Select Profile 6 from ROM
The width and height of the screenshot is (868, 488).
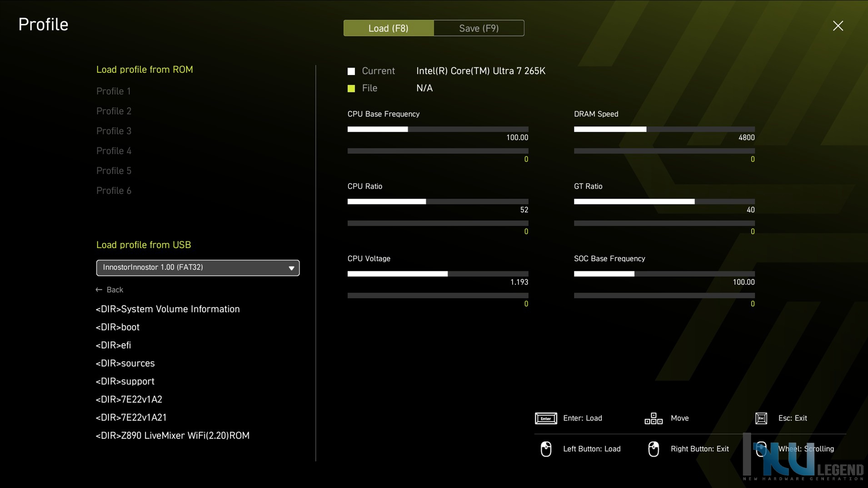click(x=114, y=191)
